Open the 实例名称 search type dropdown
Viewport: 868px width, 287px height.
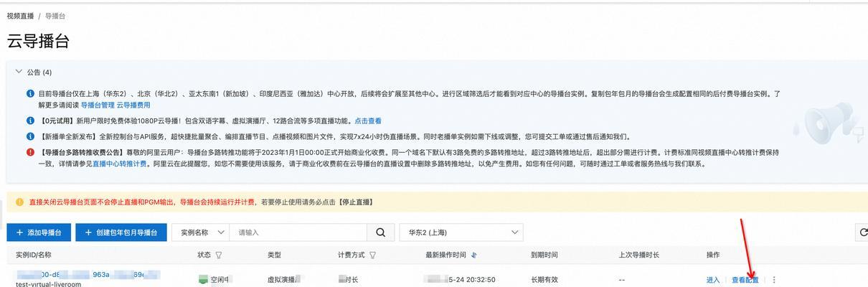[201, 232]
